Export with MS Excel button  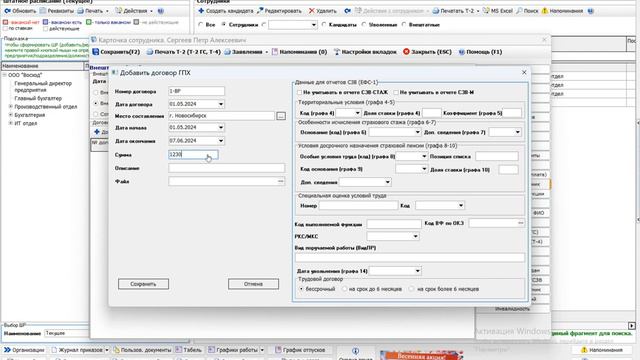pos(498,11)
